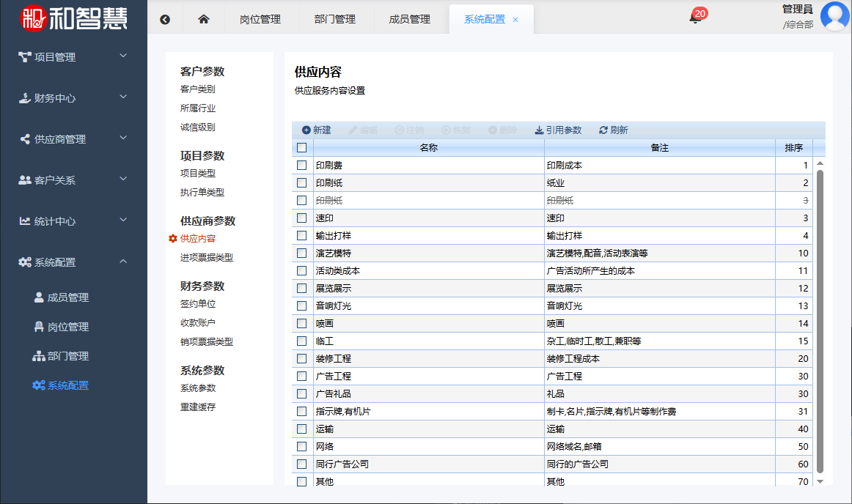Toggle the select-all header checkbox
Image resolution: width=852 pixels, height=504 pixels.
click(x=302, y=148)
